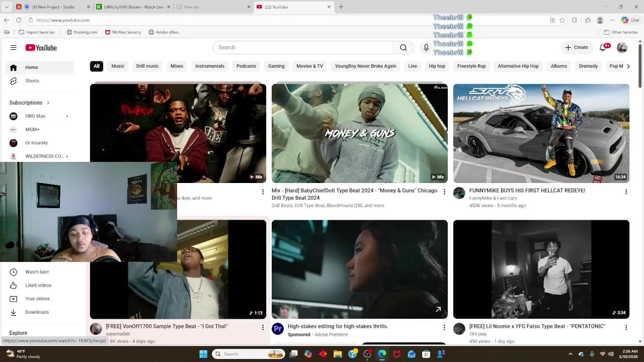Select the All filter chip
The width and height of the screenshot is (644, 362).
click(97, 66)
